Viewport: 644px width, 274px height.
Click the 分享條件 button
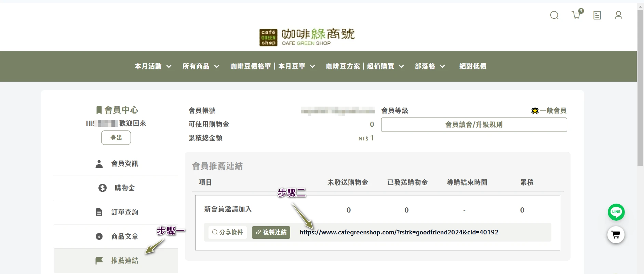(227, 232)
